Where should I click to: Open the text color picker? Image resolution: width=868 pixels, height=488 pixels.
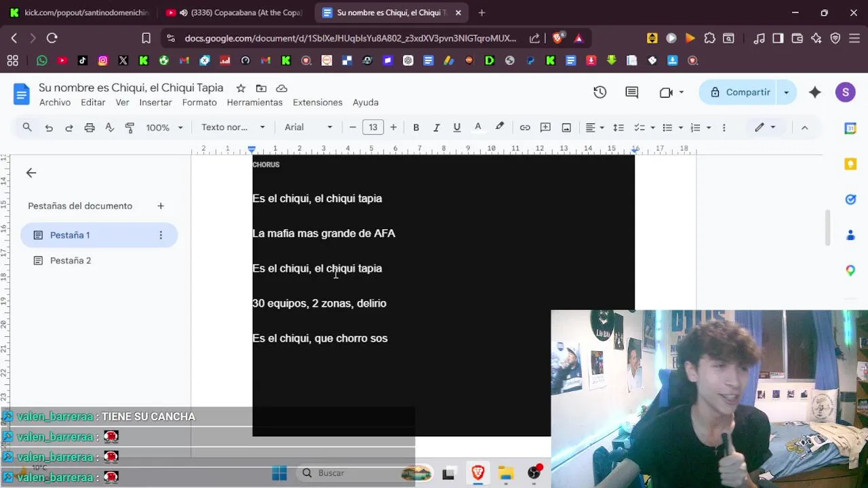coord(478,127)
